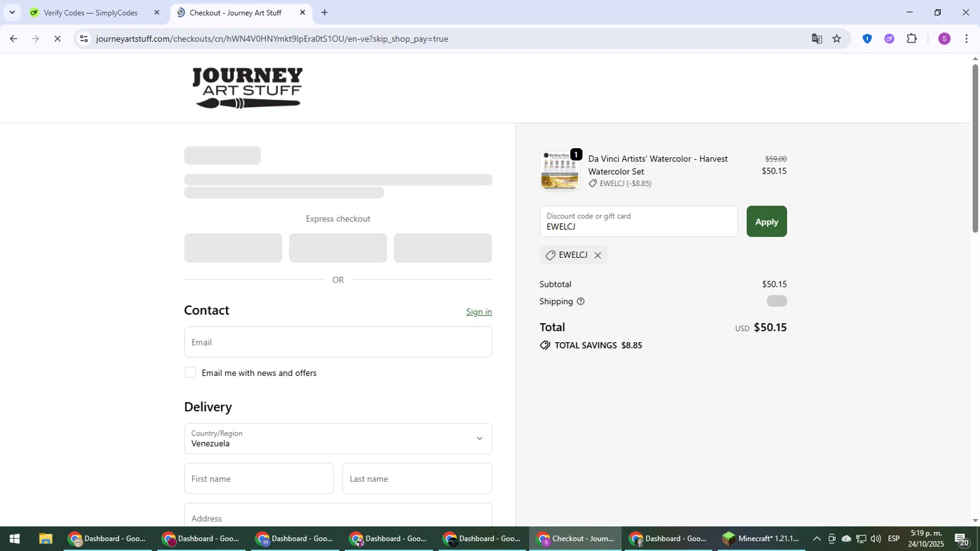Focus the First name field
This screenshot has width=980, height=551.
[x=259, y=479]
